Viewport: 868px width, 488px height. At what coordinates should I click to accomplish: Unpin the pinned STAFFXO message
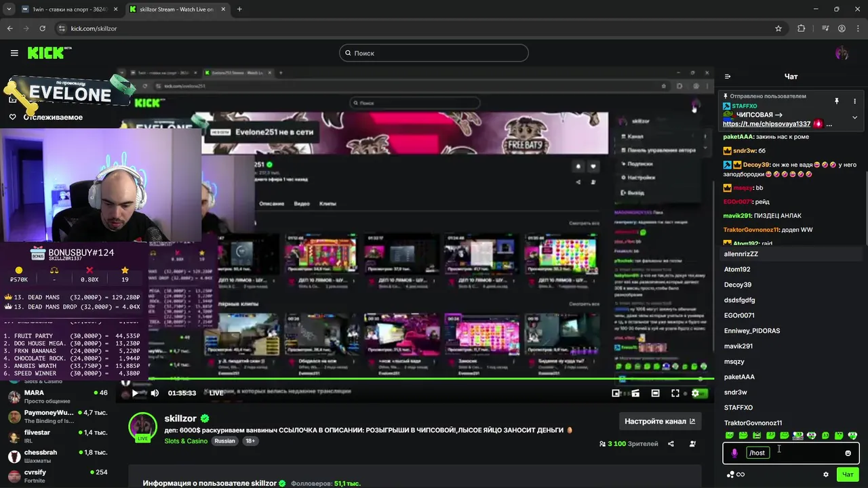[x=837, y=101]
